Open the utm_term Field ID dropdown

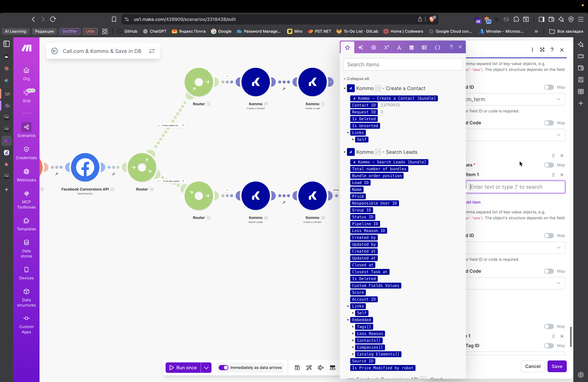(x=558, y=99)
